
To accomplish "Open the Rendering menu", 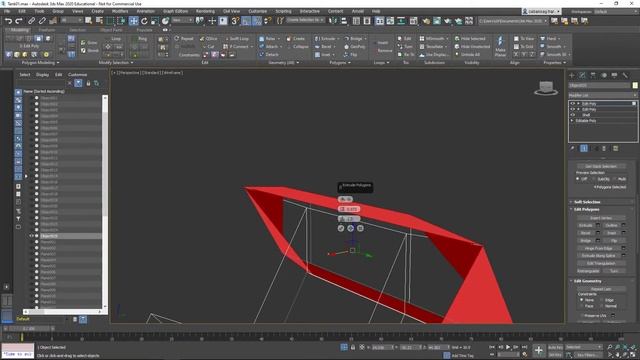I will [205, 11].
